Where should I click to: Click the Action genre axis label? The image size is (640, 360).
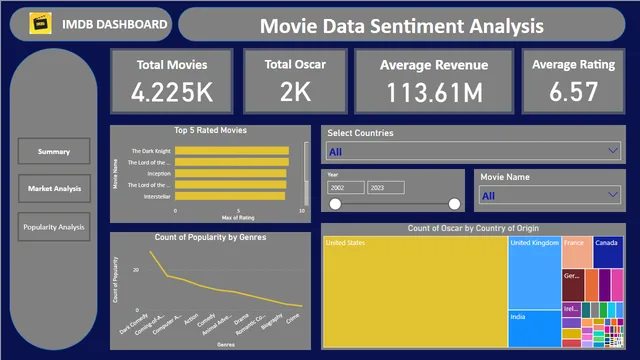pos(191,319)
